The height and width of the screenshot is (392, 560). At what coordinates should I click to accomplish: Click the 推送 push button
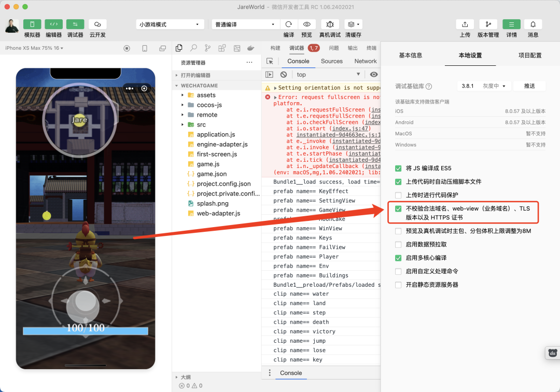click(529, 86)
